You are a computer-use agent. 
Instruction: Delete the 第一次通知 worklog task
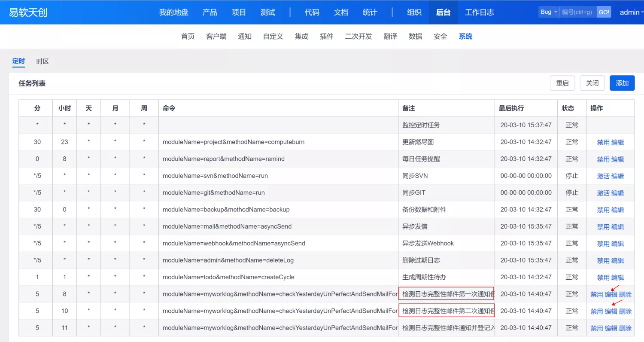626,294
